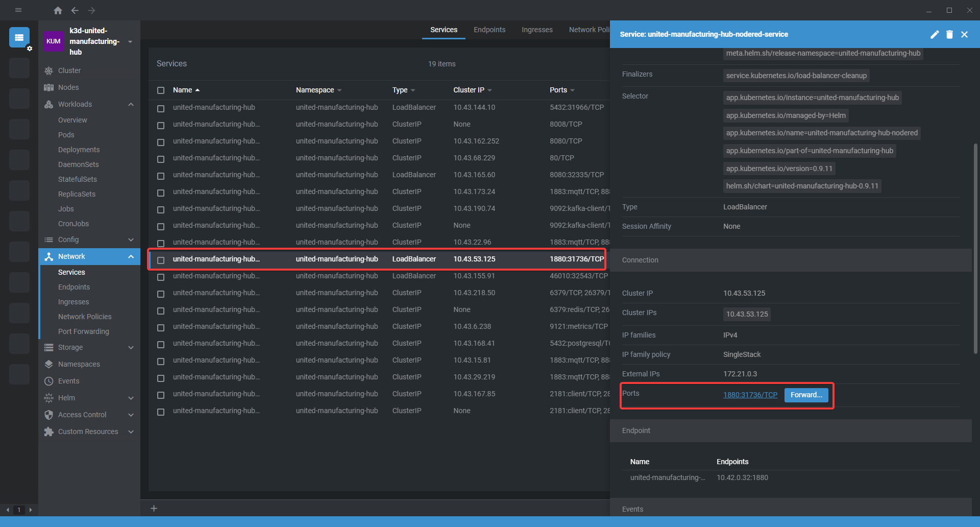Switch to the Ingresses tab

[537, 30]
